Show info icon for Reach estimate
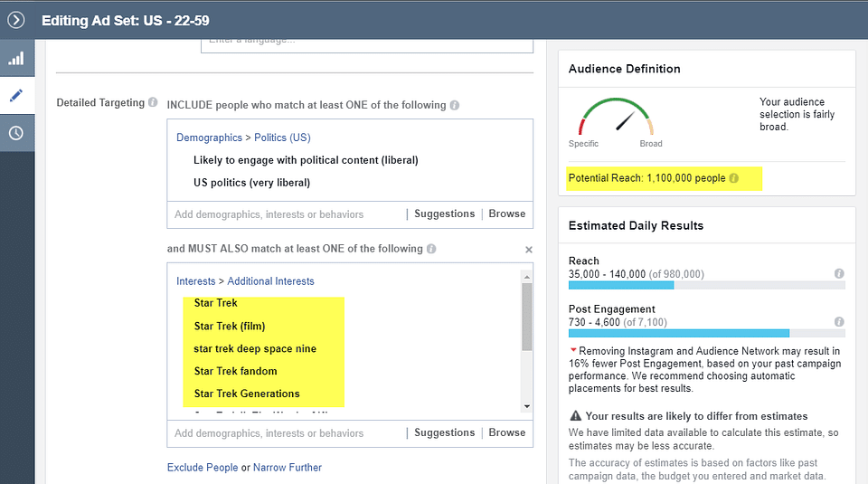The image size is (868, 484). (x=839, y=273)
